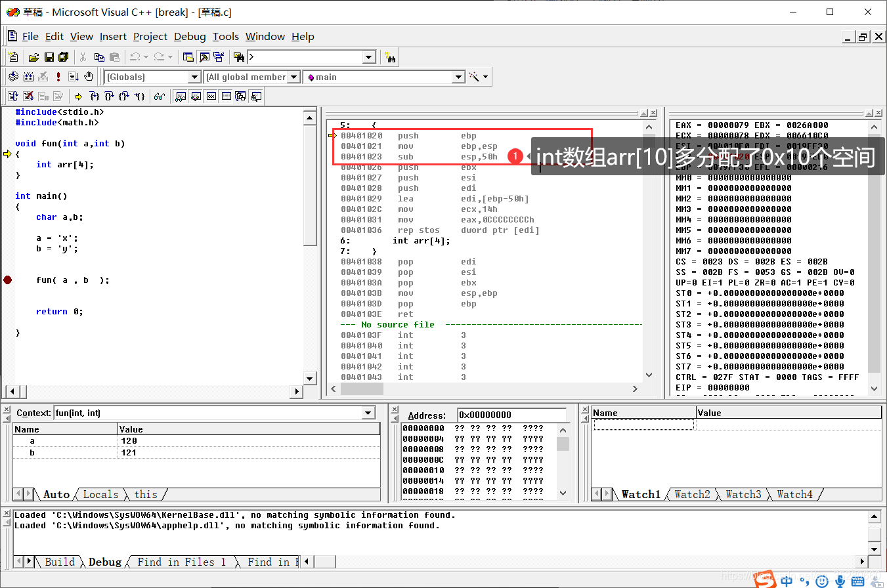
Task: Click the Restart debugger icon
Action: pyautogui.click(x=12, y=96)
